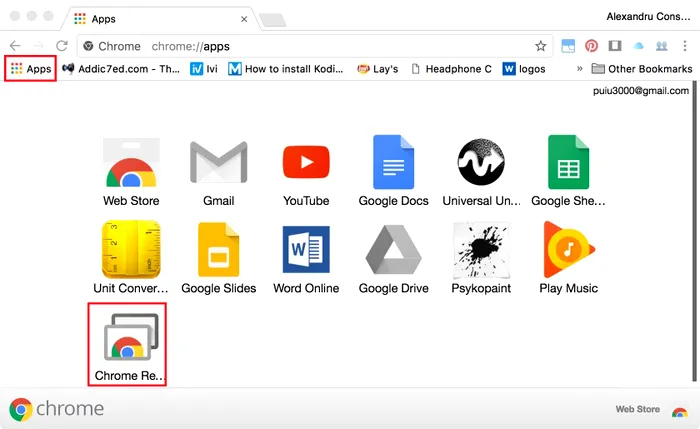This screenshot has height=429, width=700.
Task: Open the Word Online app
Action: [306, 258]
